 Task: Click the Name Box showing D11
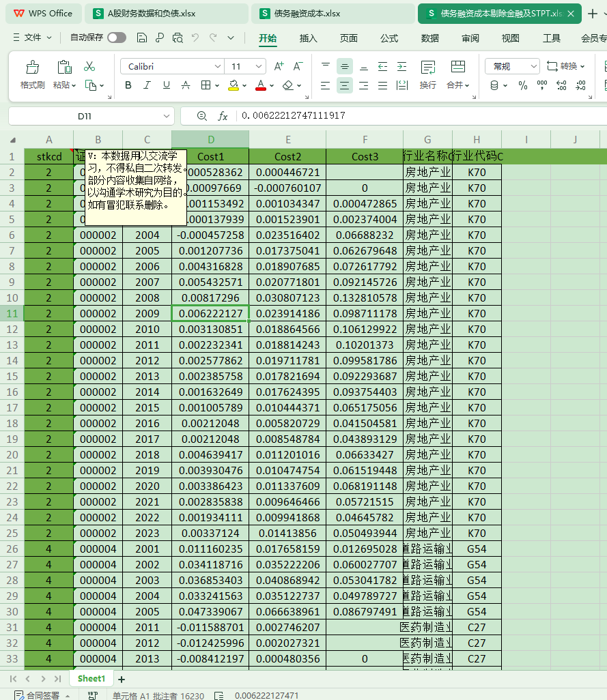click(85, 116)
